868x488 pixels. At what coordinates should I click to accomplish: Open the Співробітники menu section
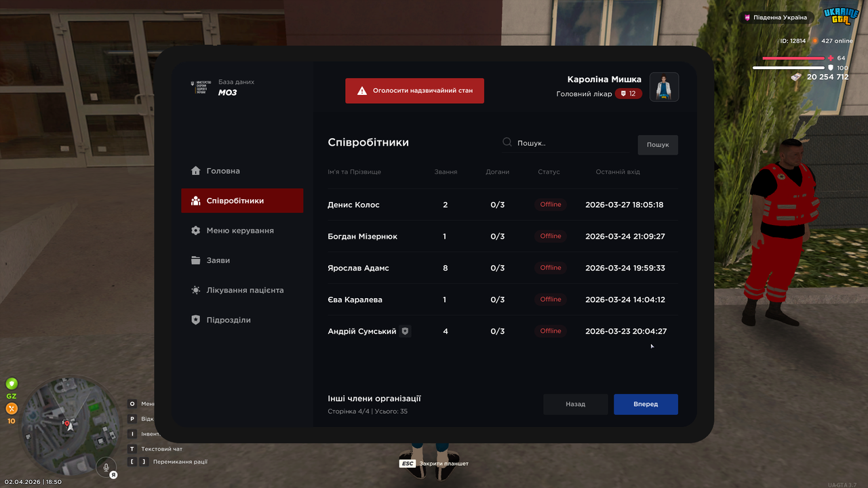click(x=242, y=201)
